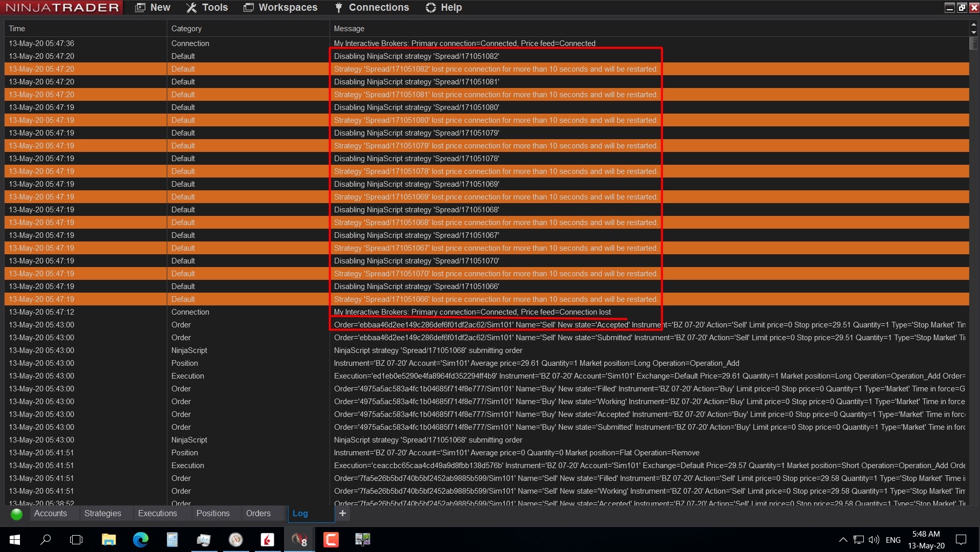The width and height of the screenshot is (980, 552).
Task: Click the Workspaces windows icon
Action: point(249,7)
